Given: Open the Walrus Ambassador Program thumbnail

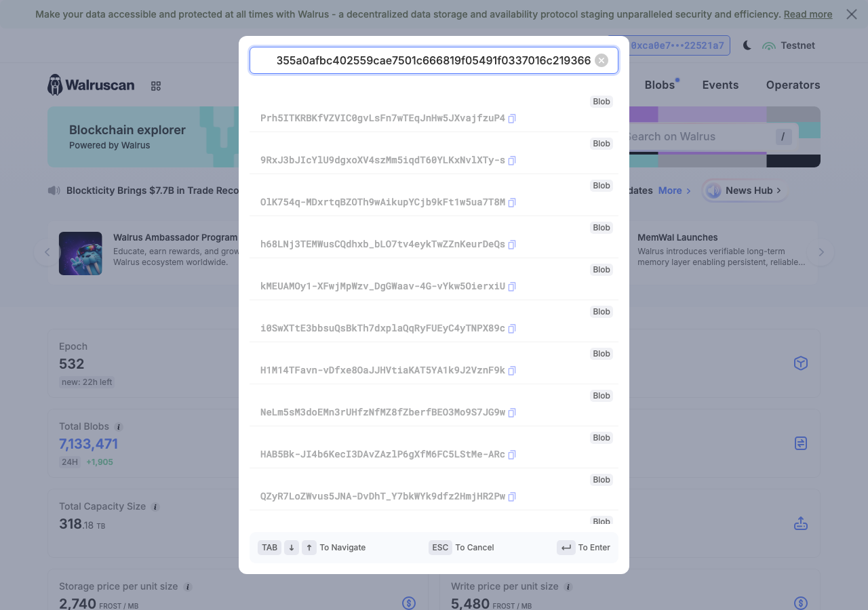Looking at the screenshot, I should point(81,253).
